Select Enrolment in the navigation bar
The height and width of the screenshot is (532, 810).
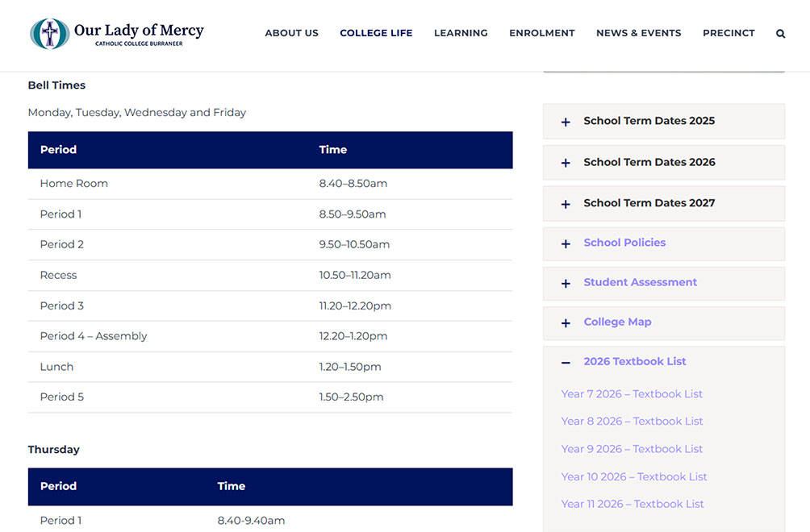(541, 33)
